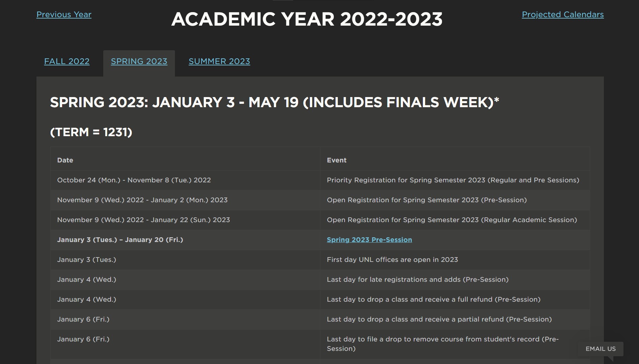Click the ACADEMIC YEAR 2022-2023 heading
This screenshot has height=364, width=639.
click(307, 20)
